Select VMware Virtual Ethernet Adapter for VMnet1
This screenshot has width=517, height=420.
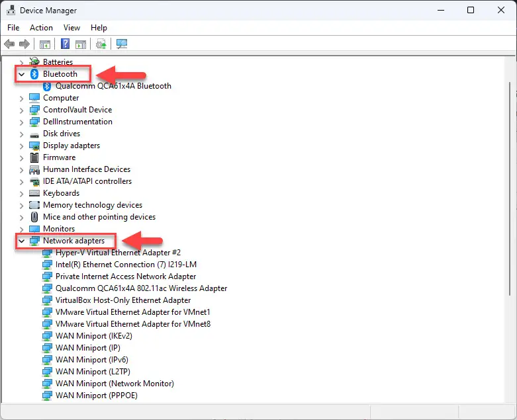click(133, 312)
